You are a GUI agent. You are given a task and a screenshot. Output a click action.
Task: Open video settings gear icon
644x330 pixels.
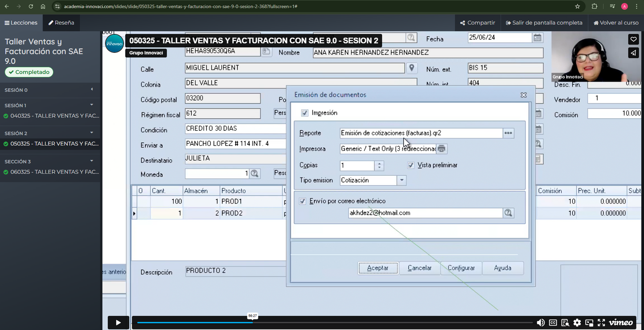[577, 322]
